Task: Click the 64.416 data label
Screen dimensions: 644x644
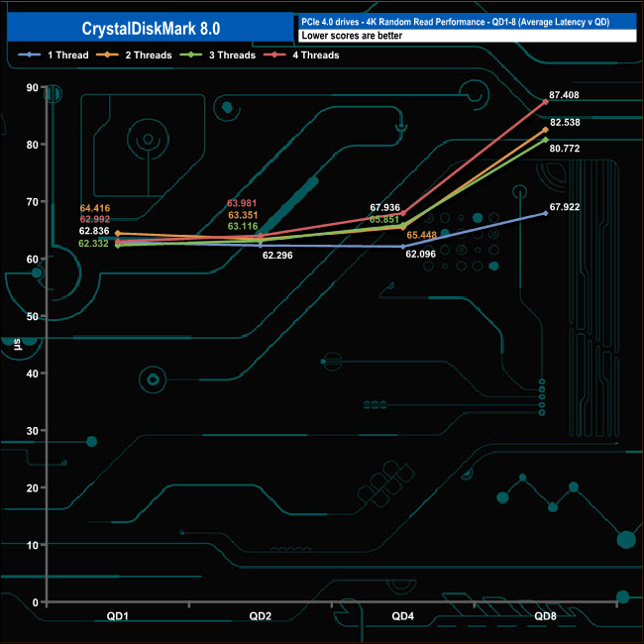Action: pos(95,208)
